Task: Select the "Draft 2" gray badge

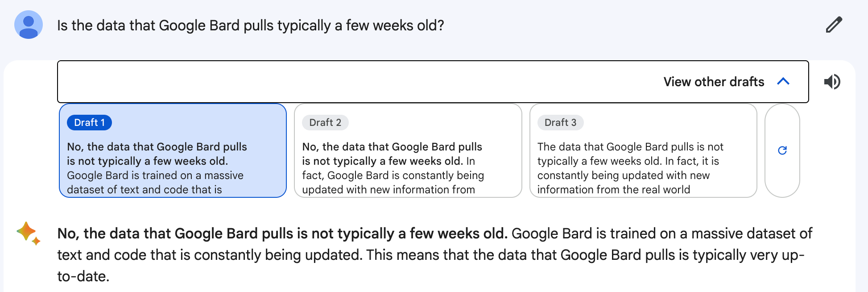Action: [x=325, y=122]
